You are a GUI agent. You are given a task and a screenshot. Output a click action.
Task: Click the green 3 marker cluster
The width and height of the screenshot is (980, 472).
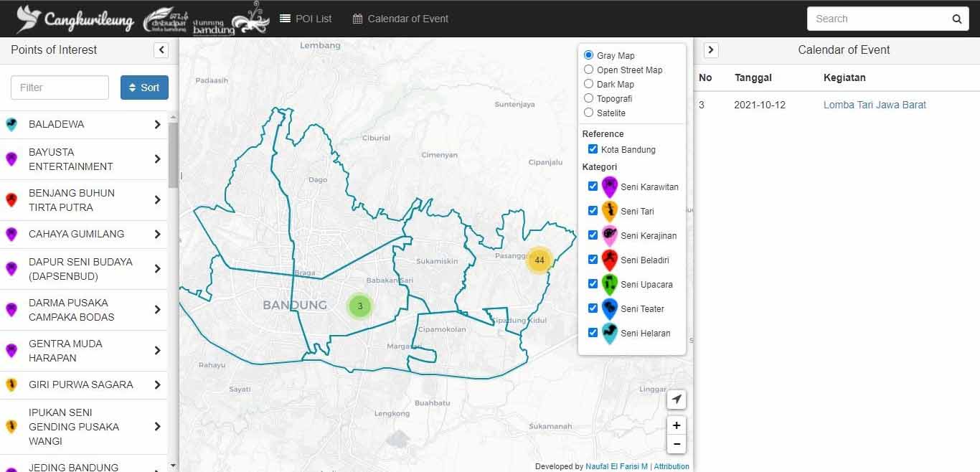360,306
